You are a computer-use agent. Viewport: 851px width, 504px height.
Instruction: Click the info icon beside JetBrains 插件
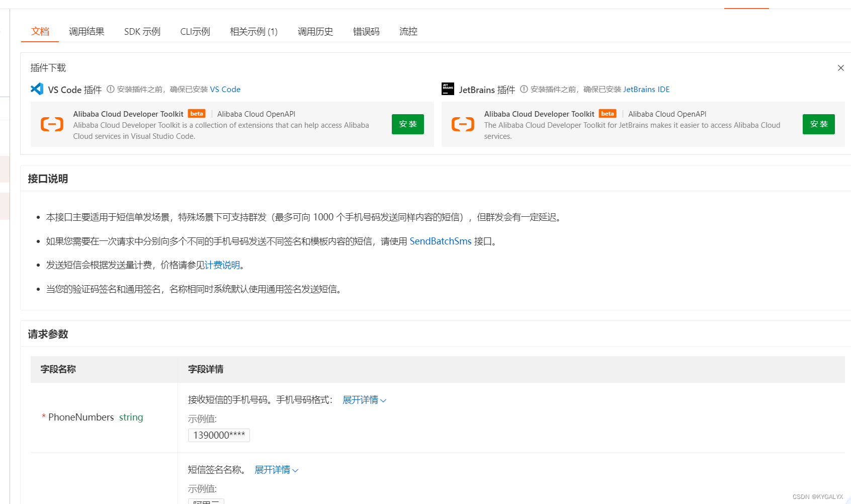tap(524, 89)
